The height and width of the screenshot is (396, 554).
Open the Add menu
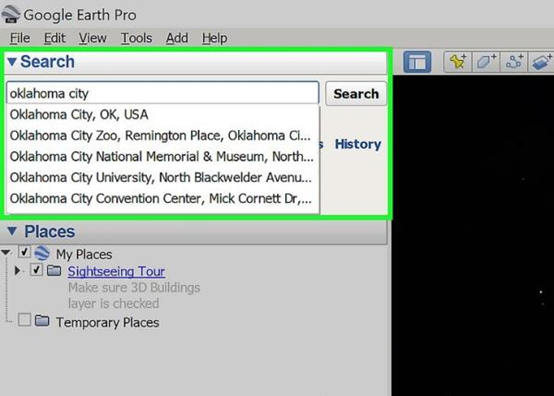point(177,38)
